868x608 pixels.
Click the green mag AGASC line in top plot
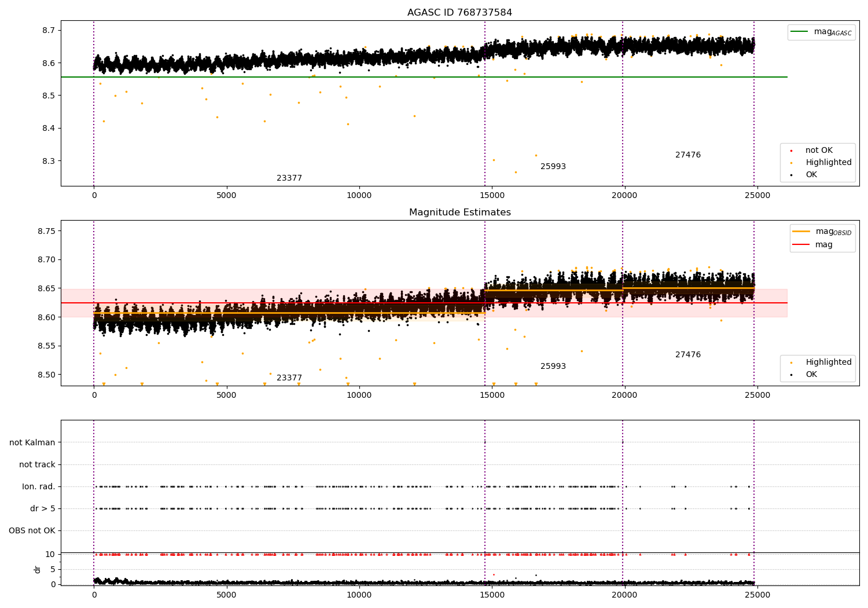coord(424,77)
